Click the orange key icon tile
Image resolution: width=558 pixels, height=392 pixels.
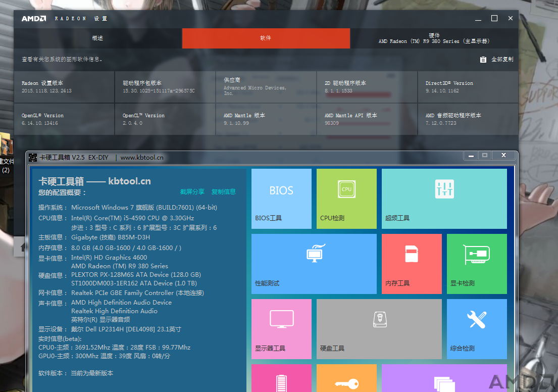tap(346, 378)
